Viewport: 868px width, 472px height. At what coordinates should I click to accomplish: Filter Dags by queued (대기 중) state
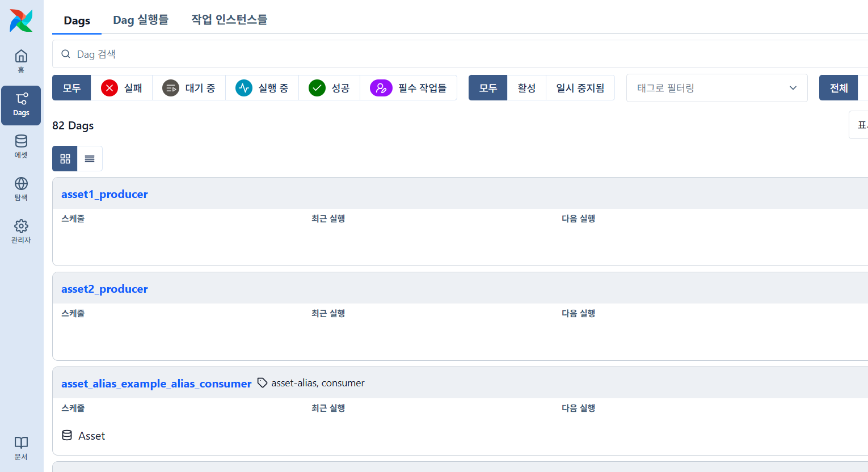[x=189, y=88]
